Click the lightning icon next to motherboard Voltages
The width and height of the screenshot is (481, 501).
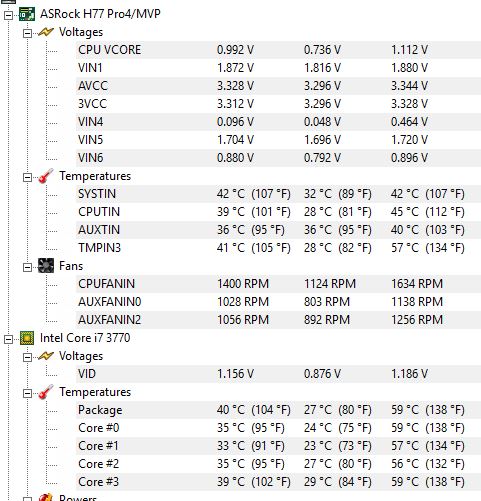click(x=46, y=32)
